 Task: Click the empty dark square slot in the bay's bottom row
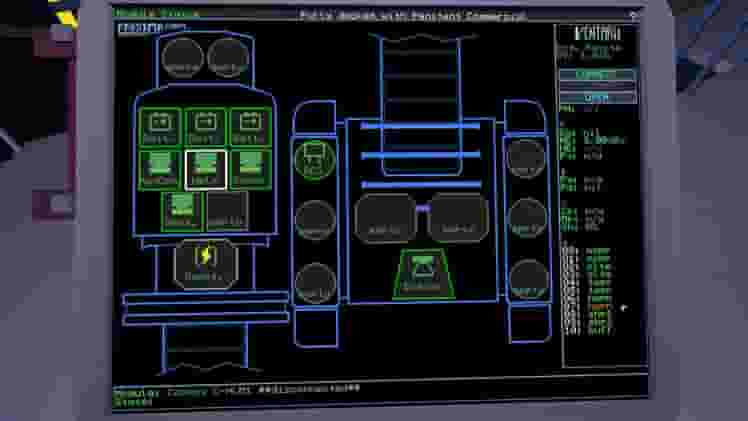coord(228,211)
